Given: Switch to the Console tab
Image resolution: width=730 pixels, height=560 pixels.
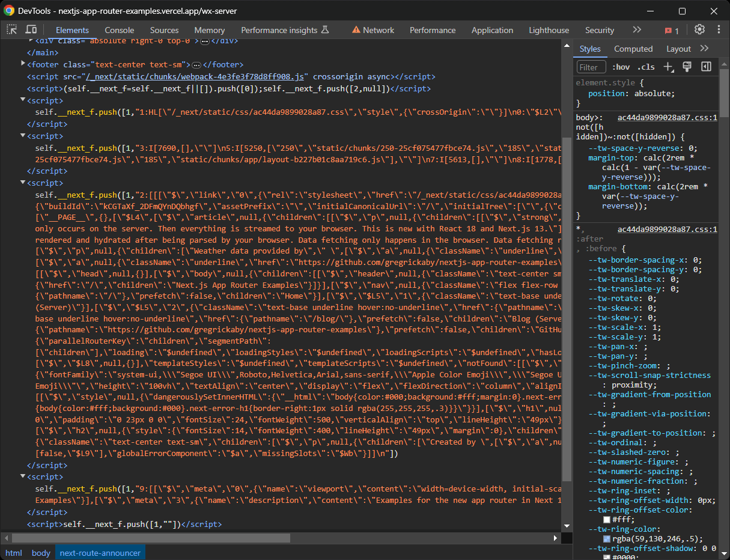Looking at the screenshot, I should click(x=119, y=29).
